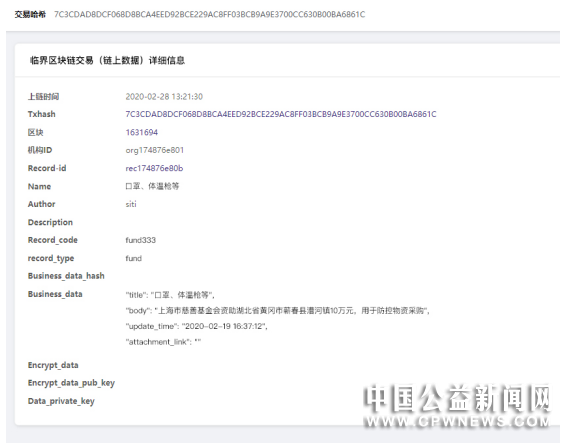Click the panel heading 临界区块链交易详细信息
The height and width of the screenshot is (443, 563).
click(x=107, y=60)
